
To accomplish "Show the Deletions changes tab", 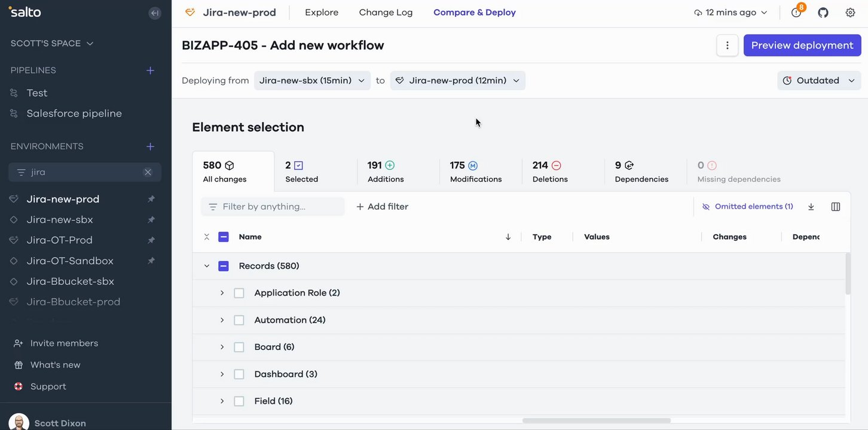I will pyautogui.click(x=550, y=171).
